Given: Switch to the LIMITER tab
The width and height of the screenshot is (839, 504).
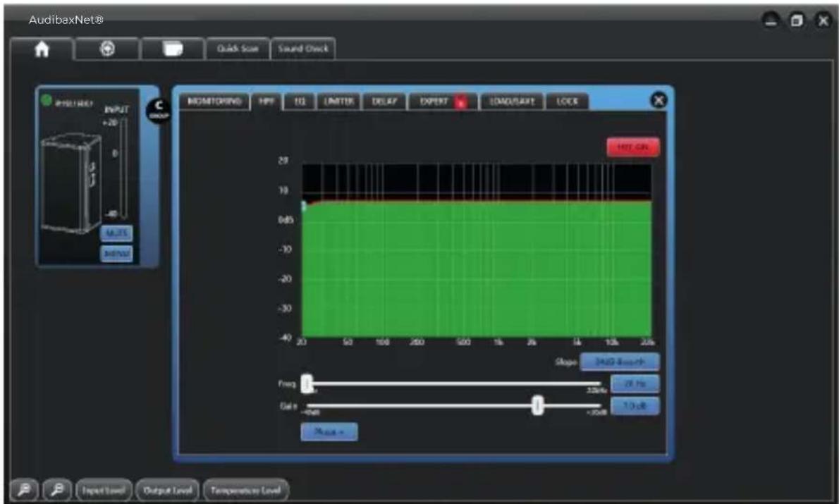Looking at the screenshot, I should pos(339,101).
